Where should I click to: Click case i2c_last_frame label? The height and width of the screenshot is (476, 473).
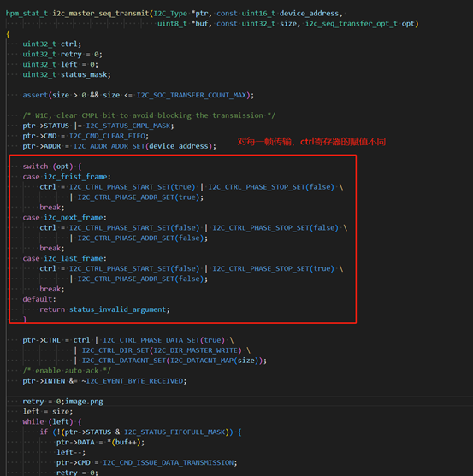[65, 258]
